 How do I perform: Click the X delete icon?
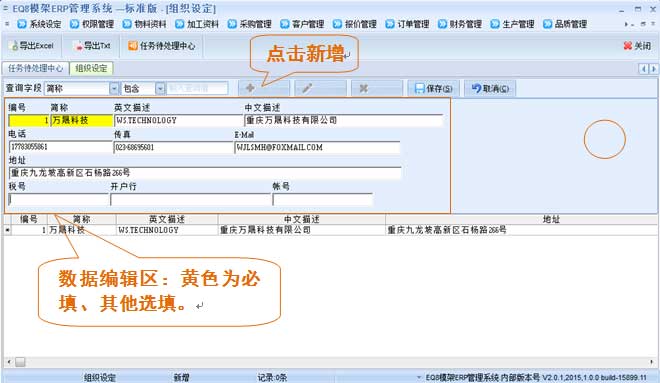tap(364, 88)
